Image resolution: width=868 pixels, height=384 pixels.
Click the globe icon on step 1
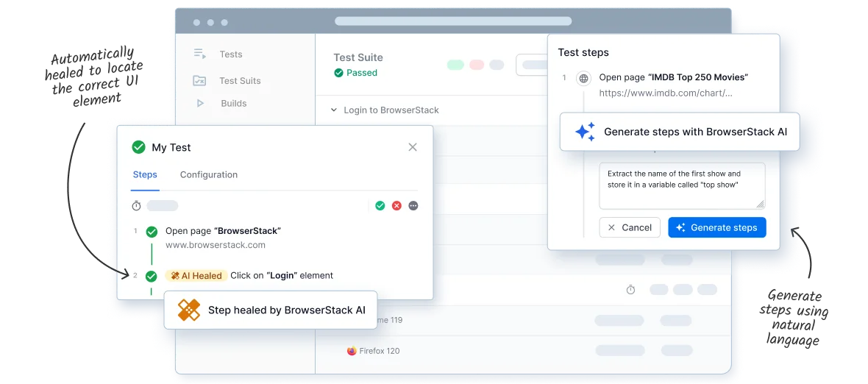[583, 79]
